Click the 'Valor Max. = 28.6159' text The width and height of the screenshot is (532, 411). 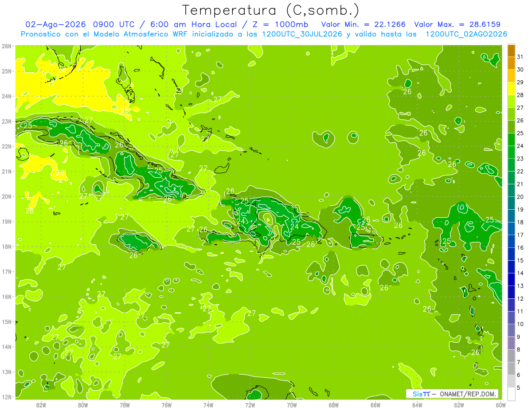coord(458,24)
